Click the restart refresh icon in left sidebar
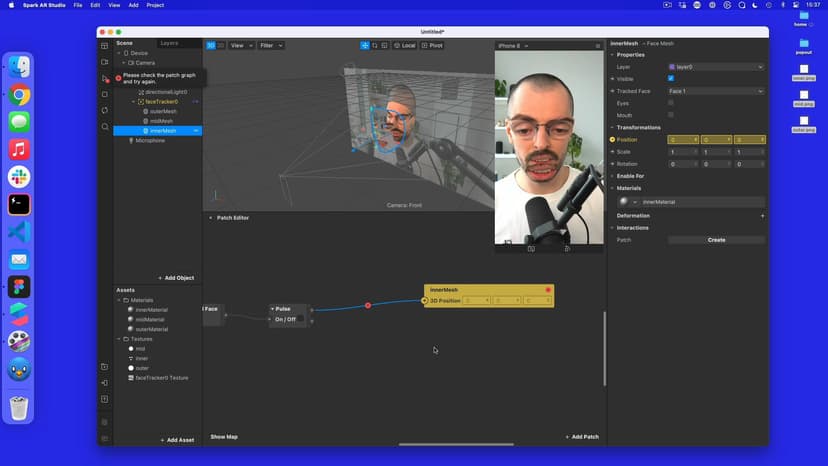This screenshot has width=828, height=466. (x=105, y=110)
